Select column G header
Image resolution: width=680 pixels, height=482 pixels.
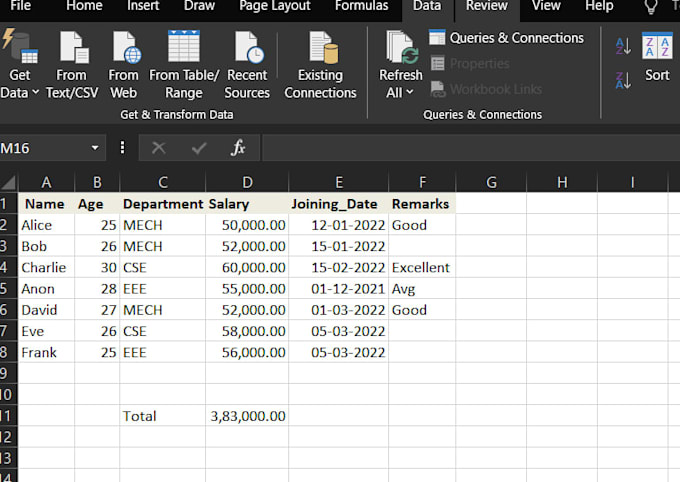click(491, 182)
